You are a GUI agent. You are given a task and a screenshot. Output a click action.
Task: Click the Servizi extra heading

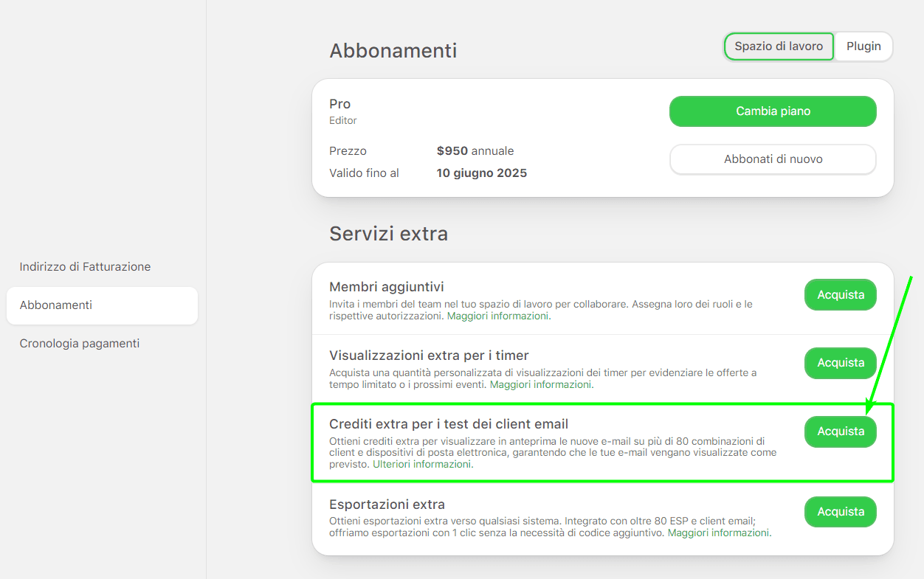(x=389, y=233)
